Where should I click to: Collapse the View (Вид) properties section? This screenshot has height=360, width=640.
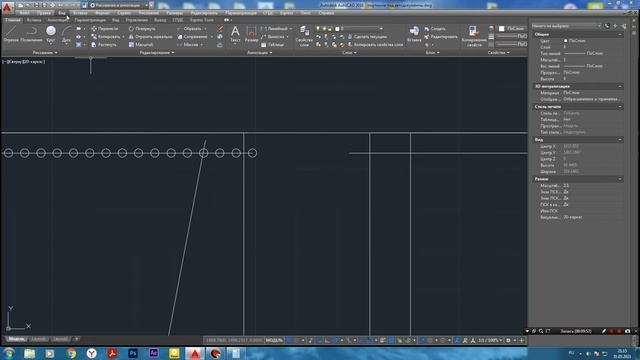pos(620,140)
